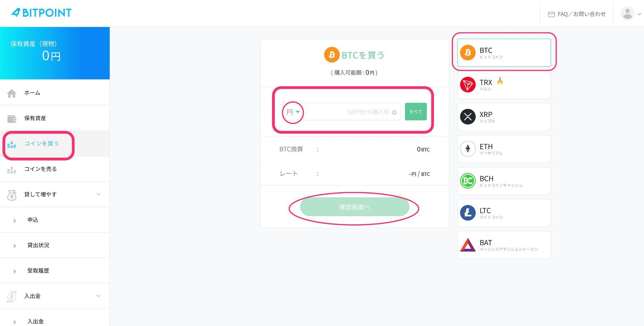Open the 円 currency dropdown

pos(292,112)
